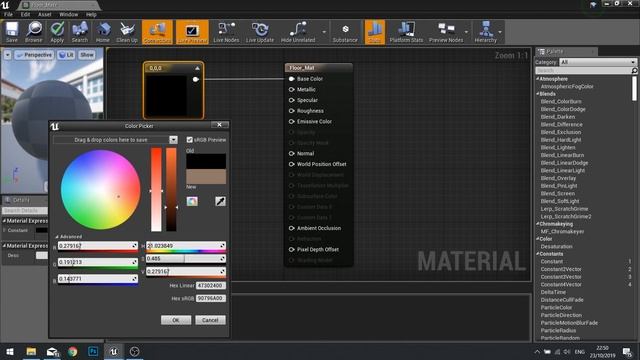Save the material with the Save icon
Screen dimensions: 640x360
click(x=12, y=32)
